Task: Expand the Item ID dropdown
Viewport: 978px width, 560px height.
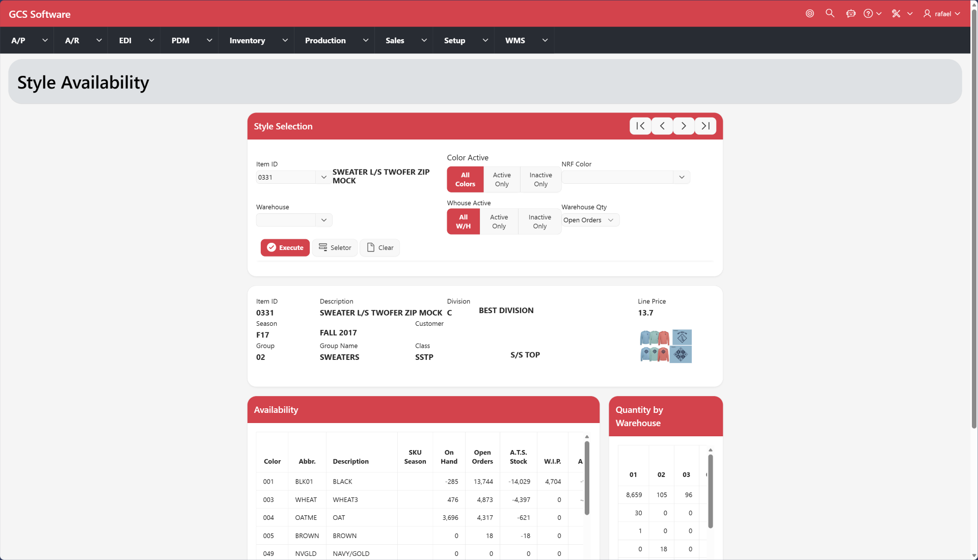Action: (x=323, y=177)
